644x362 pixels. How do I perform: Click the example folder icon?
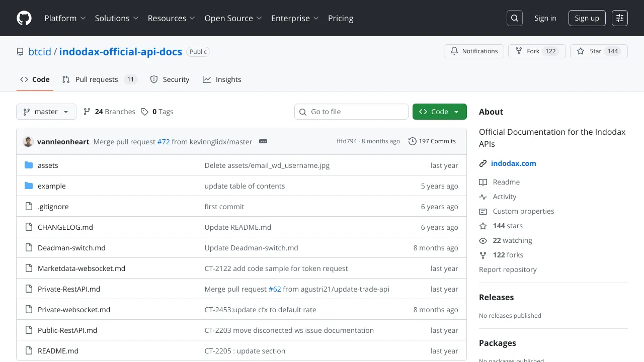(29, 186)
